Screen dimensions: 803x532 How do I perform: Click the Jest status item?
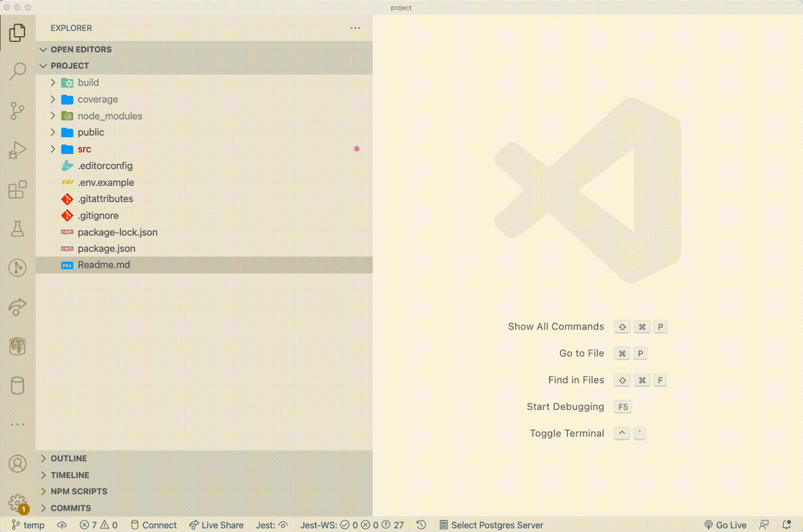click(x=272, y=525)
